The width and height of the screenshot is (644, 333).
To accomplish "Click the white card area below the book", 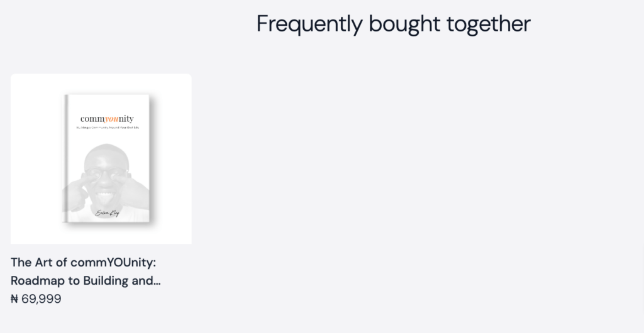I will coord(101,234).
